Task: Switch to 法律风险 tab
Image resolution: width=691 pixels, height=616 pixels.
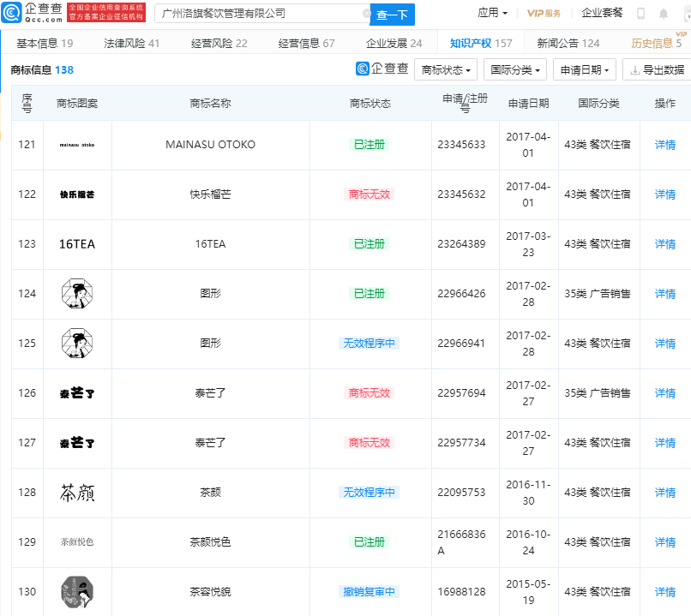Action: pyautogui.click(x=131, y=43)
